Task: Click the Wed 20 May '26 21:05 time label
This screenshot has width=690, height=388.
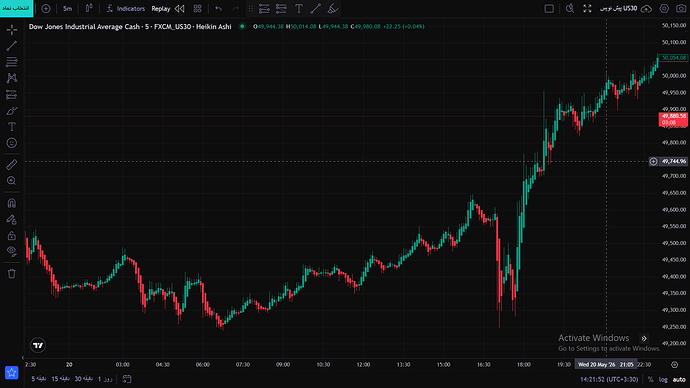Action: point(606,364)
